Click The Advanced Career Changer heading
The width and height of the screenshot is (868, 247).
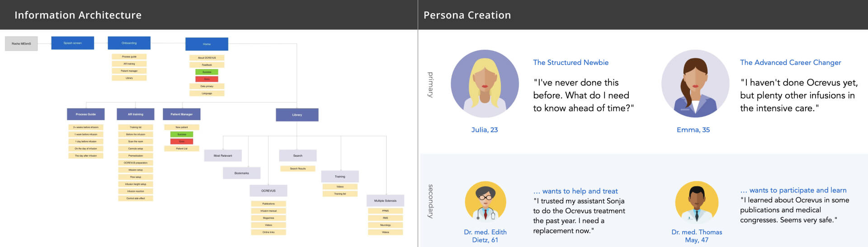[x=791, y=62]
